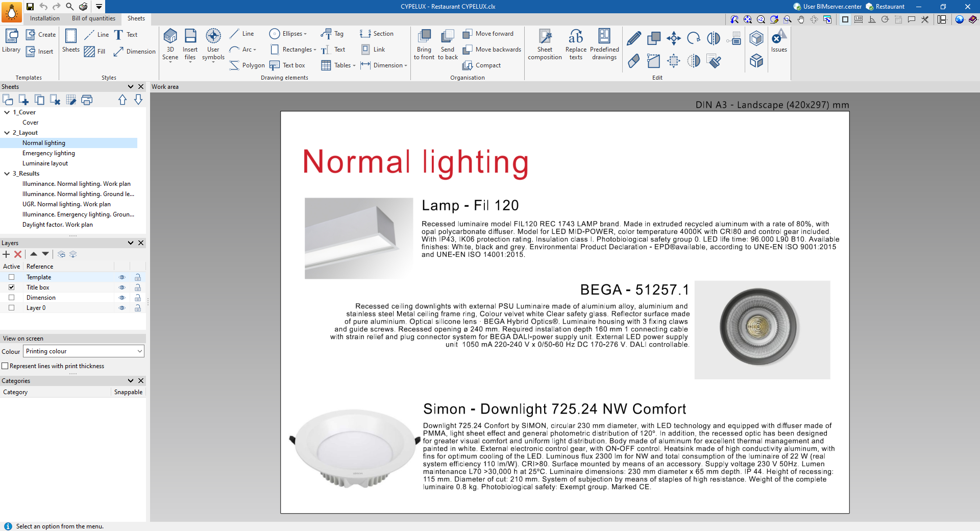
Task: Toggle active checkbox for Template layer
Action: [11, 277]
